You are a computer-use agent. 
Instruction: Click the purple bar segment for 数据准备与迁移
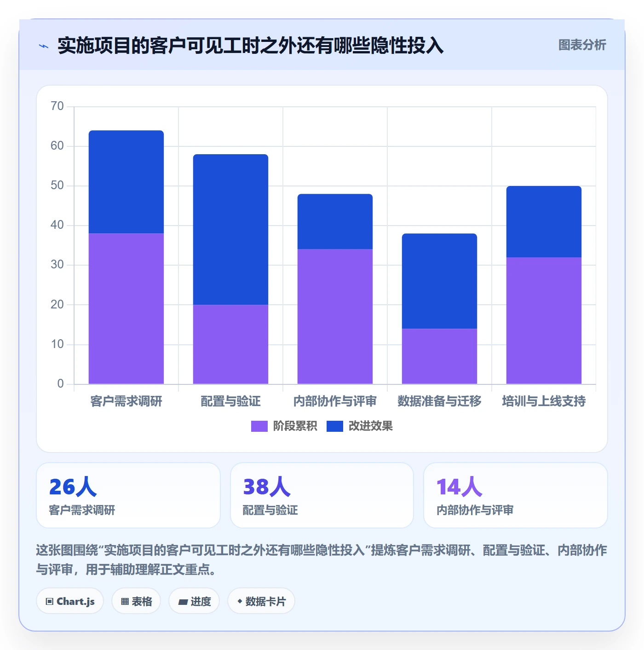pyautogui.click(x=439, y=356)
